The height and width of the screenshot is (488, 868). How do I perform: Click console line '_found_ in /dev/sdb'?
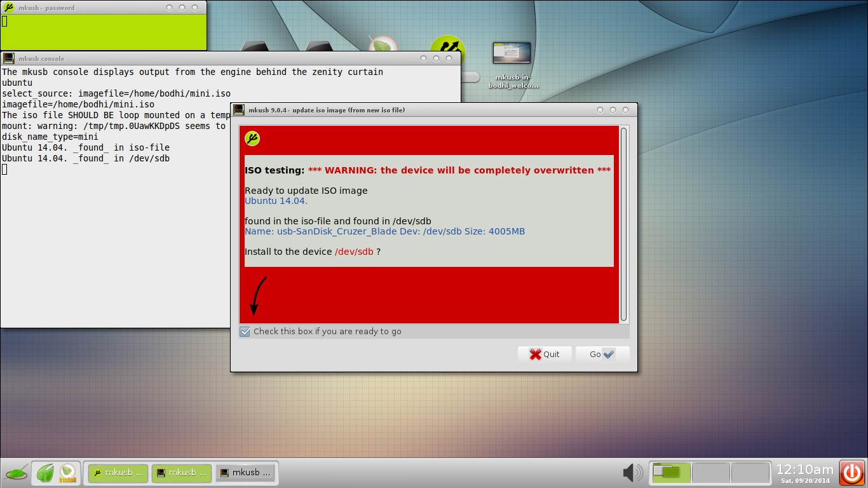point(86,158)
